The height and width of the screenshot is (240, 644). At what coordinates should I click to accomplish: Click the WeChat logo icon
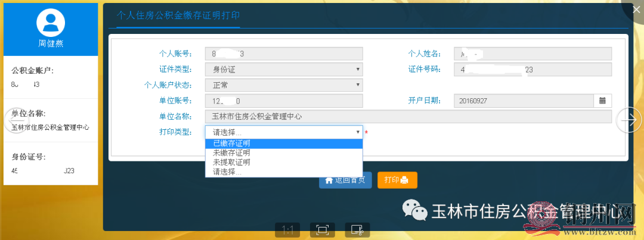coord(415,208)
